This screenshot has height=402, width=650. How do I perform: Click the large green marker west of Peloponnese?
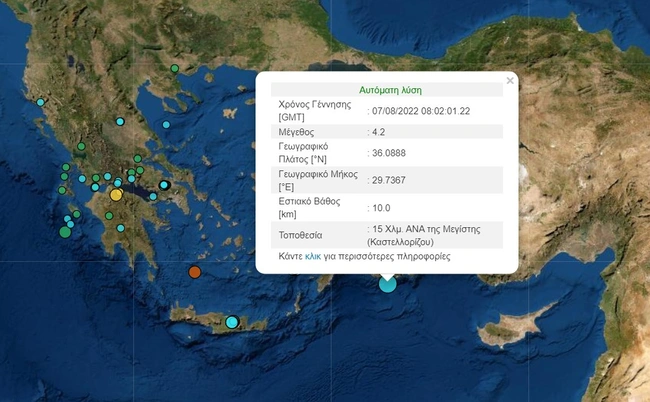(65, 232)
